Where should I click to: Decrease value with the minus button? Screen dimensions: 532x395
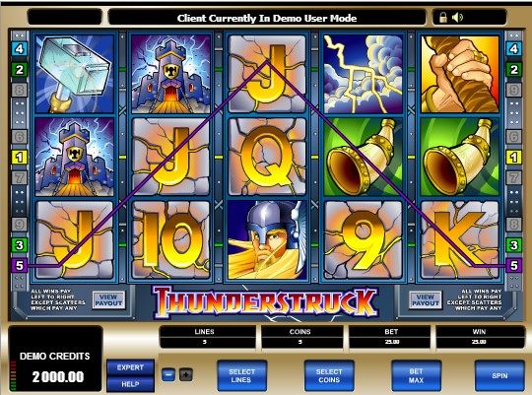[x=168, y=375]
